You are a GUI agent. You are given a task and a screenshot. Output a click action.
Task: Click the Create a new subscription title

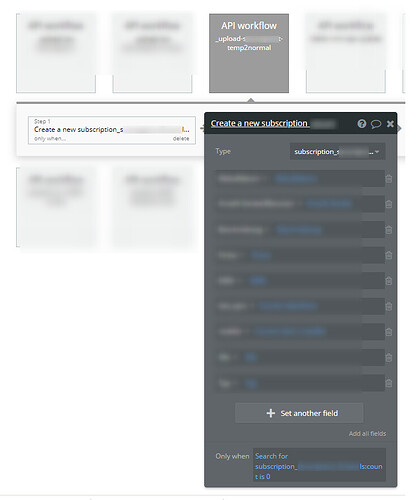coord(260,123)
